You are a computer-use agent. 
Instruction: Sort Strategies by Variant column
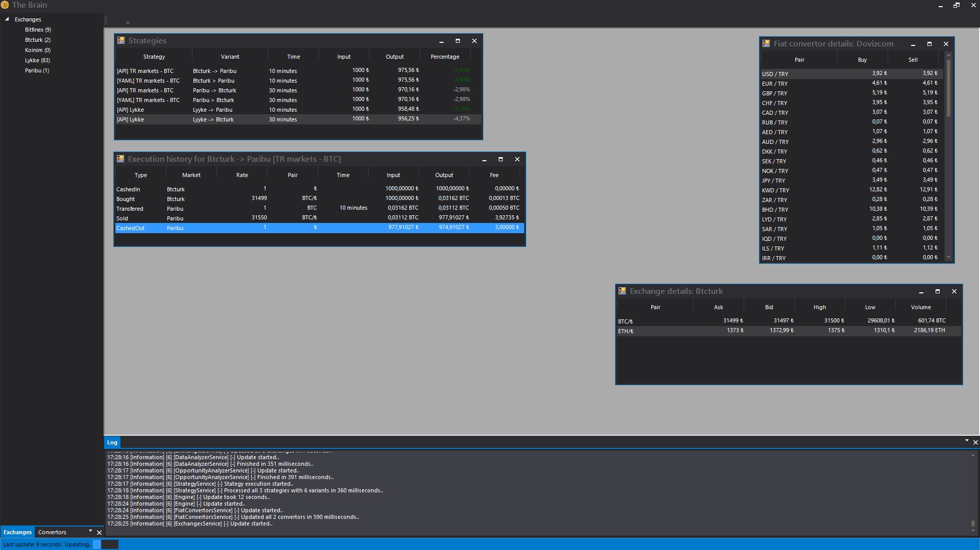pyautogui.click(x=230, y=57)
